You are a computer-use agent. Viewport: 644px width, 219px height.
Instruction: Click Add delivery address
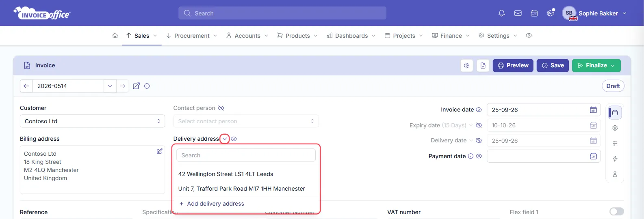[x=212, y=204]
